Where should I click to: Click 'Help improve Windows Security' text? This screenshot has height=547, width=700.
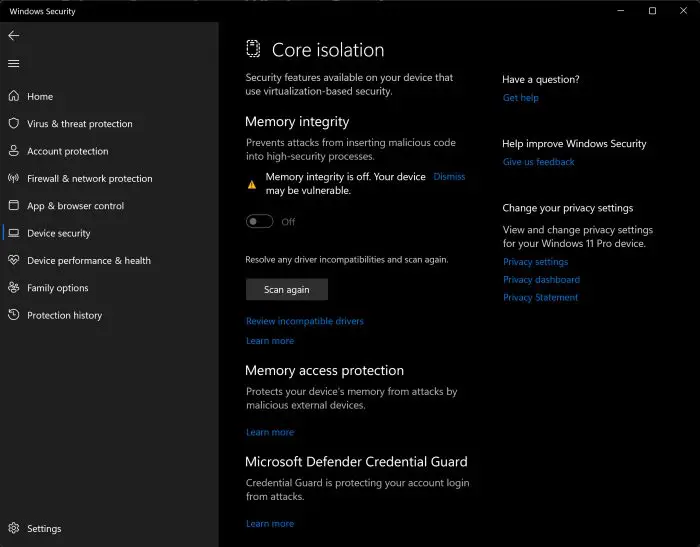tap(574, 144)
